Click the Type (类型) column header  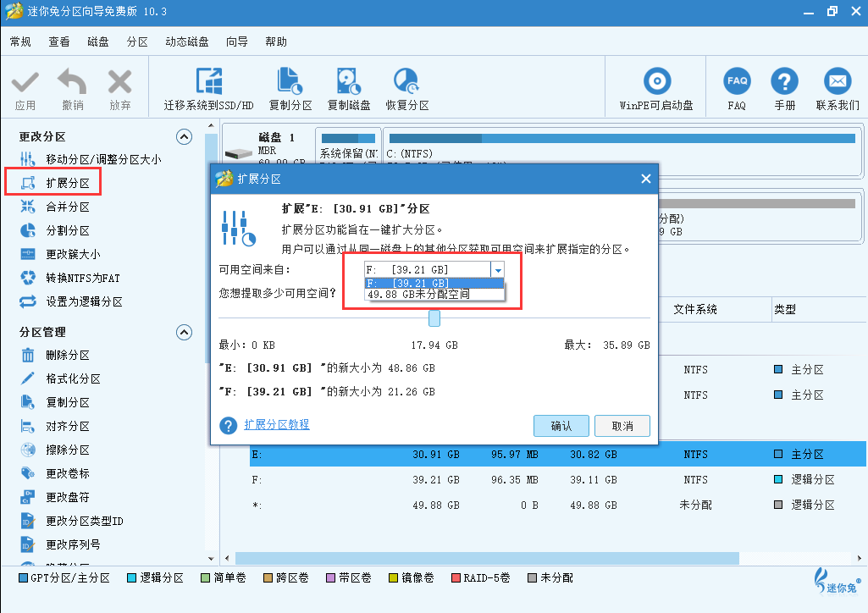(x=784, y=309)
